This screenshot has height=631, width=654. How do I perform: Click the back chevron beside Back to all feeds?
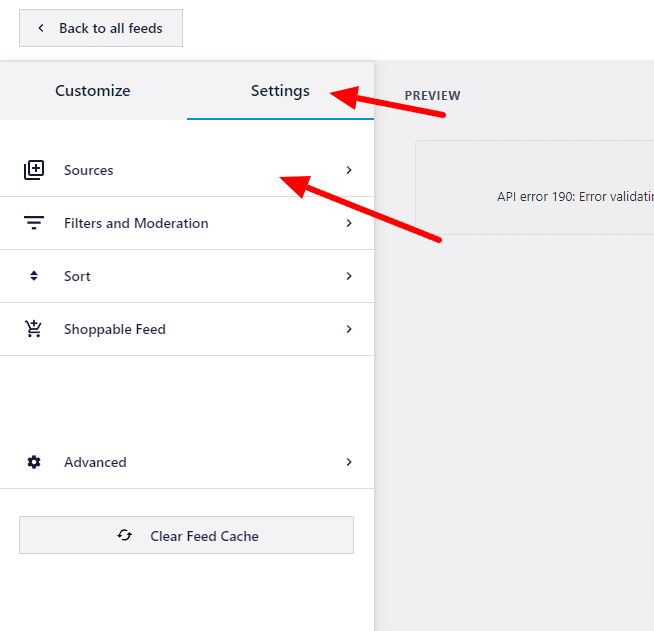(41, 28)
